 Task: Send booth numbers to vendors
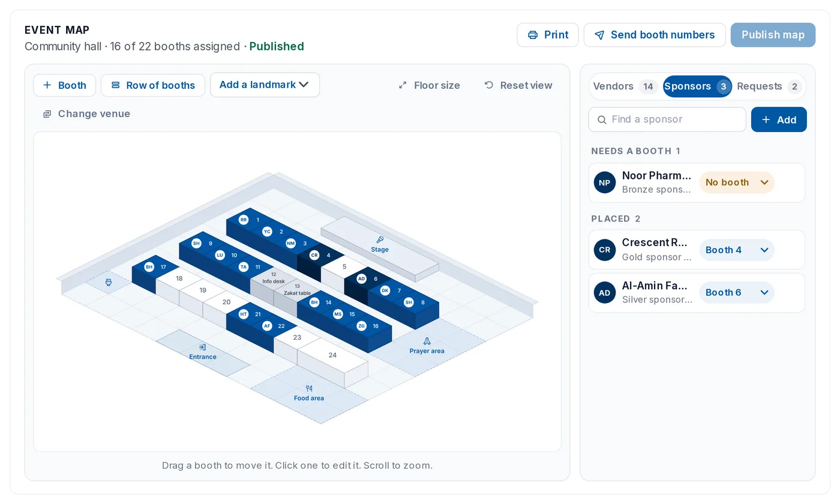(655, 35)
